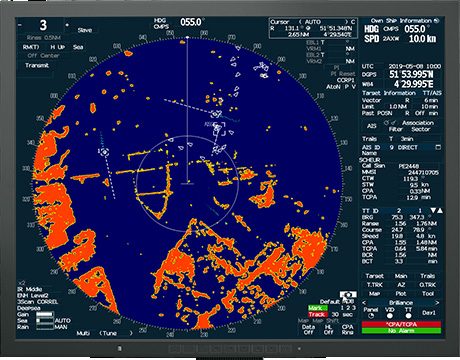Select the 2AXW speed source

click(x=391, y=39)
